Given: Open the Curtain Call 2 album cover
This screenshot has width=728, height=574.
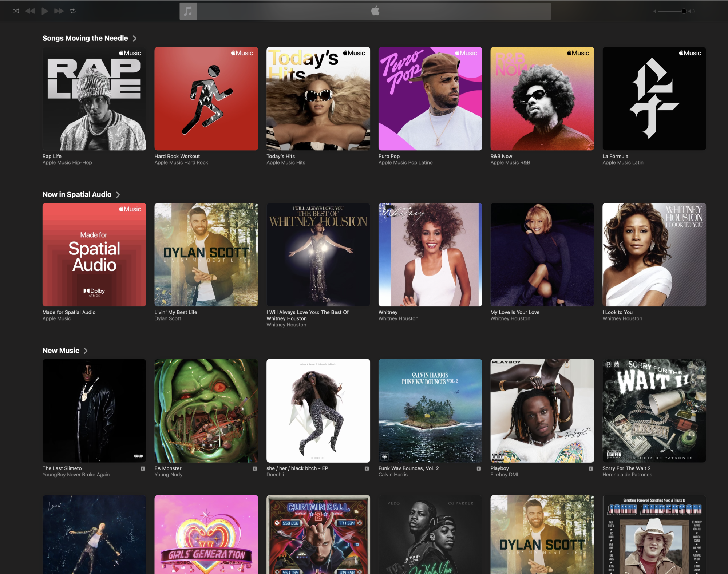Looking at the screenshot, I should (x=318, y=535).
